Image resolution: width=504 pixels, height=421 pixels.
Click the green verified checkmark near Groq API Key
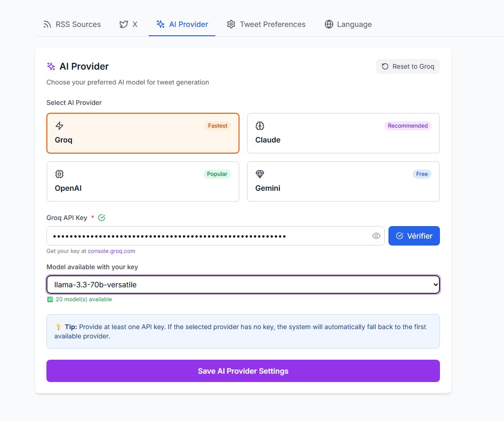102,218
